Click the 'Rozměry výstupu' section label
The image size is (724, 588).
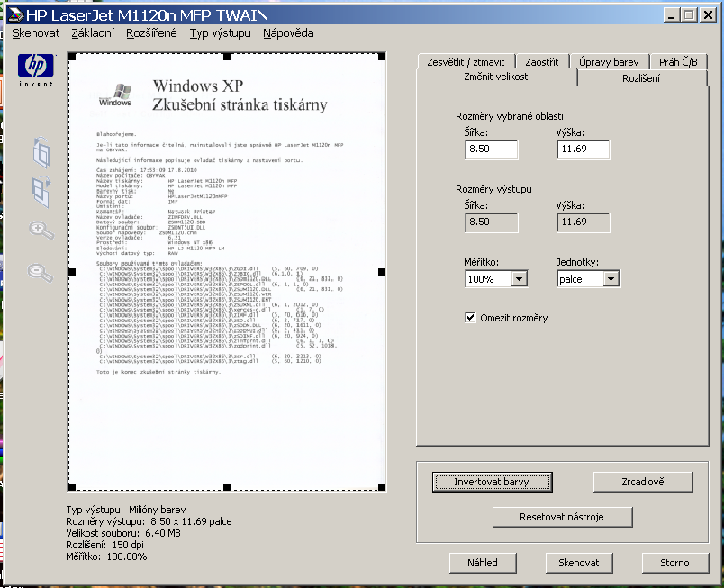493,189
